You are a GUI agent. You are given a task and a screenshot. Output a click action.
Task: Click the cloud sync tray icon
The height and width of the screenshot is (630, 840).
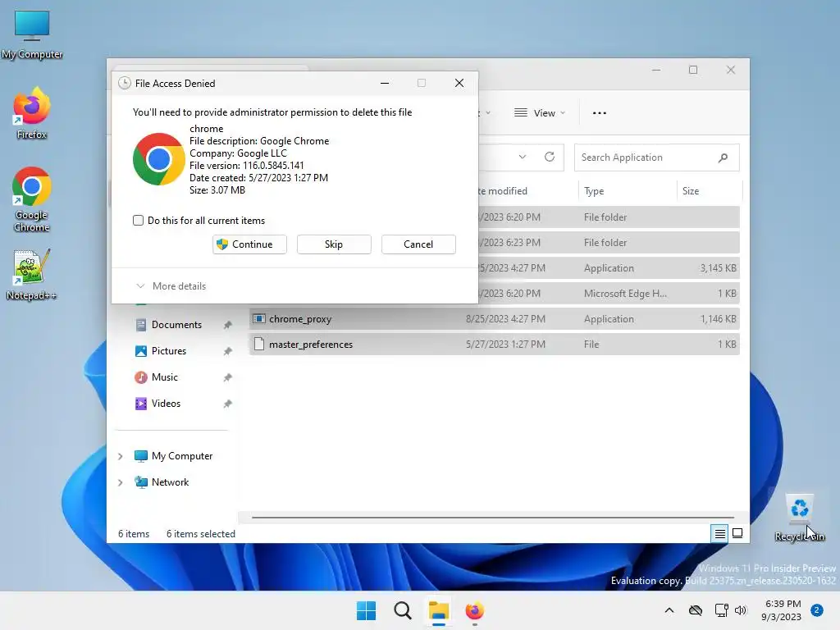click(x=696, y=610)
